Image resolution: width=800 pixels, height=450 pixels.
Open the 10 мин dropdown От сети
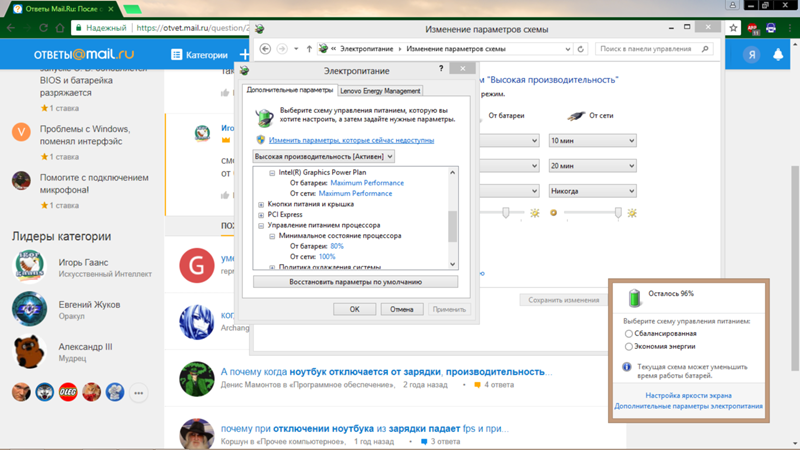[592, 140]
